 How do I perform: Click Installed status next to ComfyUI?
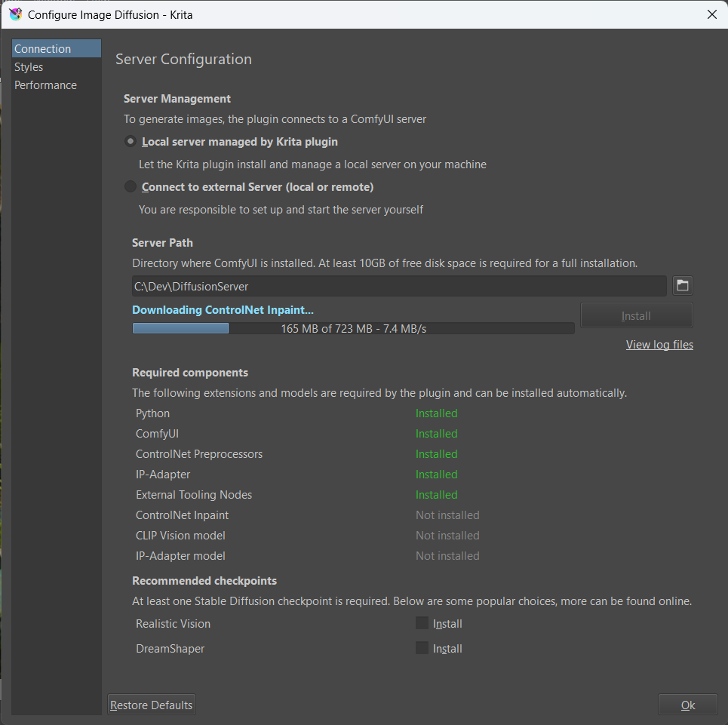tap(437, 434)
